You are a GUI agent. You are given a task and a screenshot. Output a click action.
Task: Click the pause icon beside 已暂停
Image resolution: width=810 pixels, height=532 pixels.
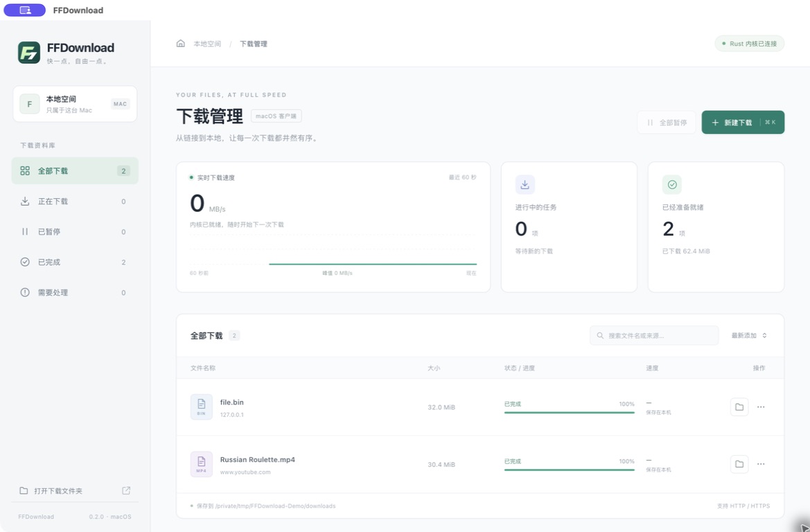coord(25,232)
